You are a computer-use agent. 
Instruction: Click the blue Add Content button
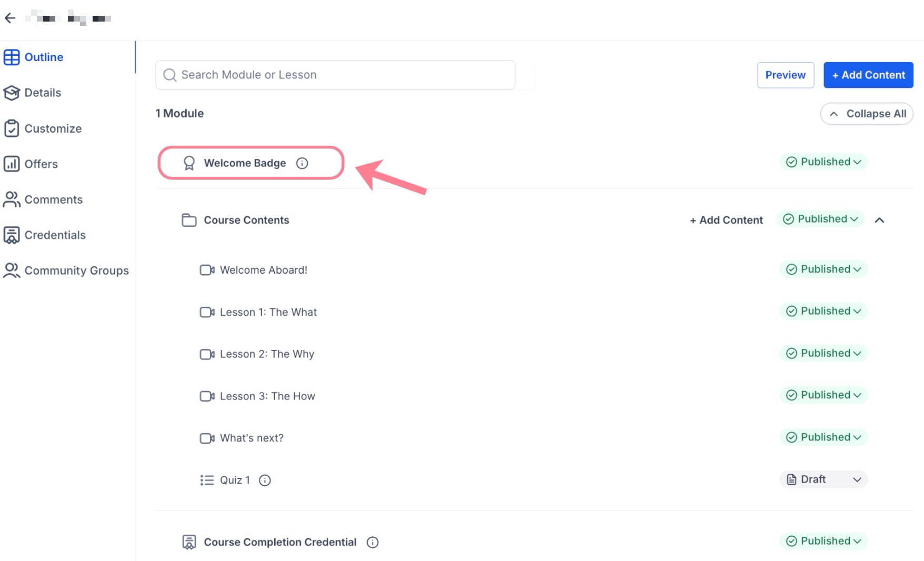[868, 75]
